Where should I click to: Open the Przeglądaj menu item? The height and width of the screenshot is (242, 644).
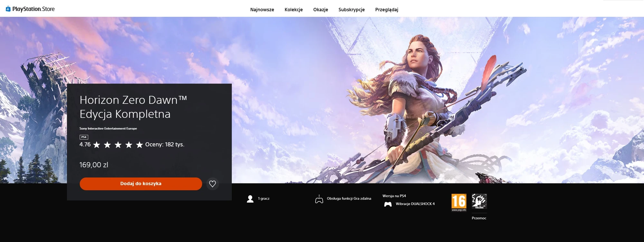pos(387,10)
